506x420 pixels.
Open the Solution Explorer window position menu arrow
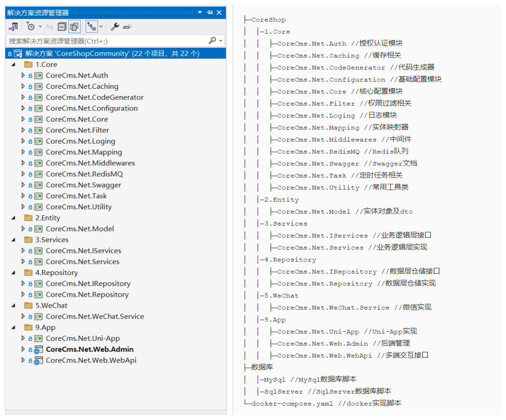200,12
